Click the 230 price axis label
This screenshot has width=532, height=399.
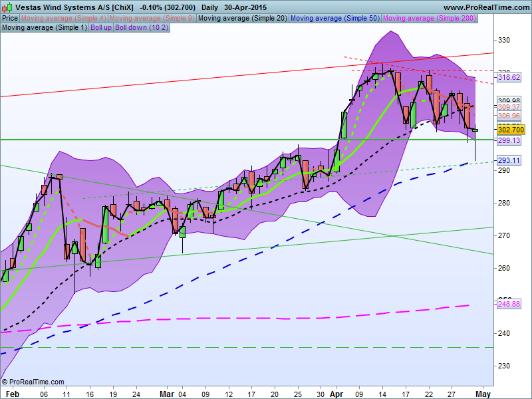[x=503, y=366]
